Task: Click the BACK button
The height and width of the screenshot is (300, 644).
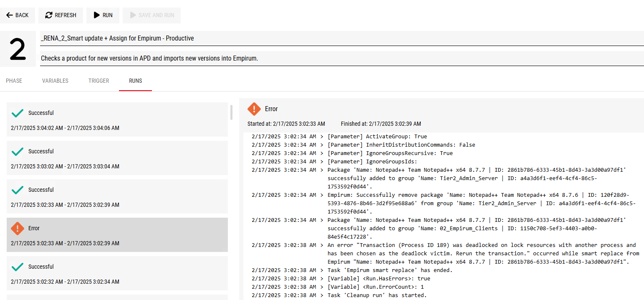Action: (18, 15)
